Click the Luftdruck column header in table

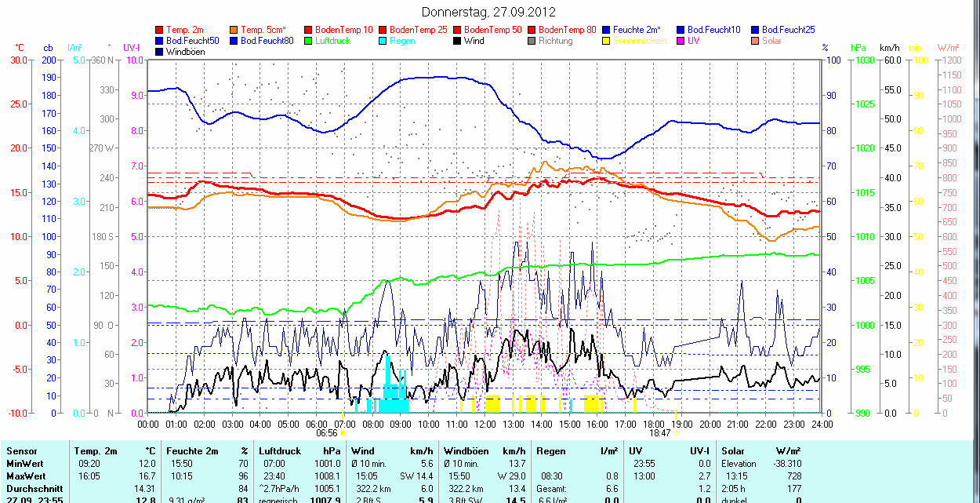coord(279,451)
